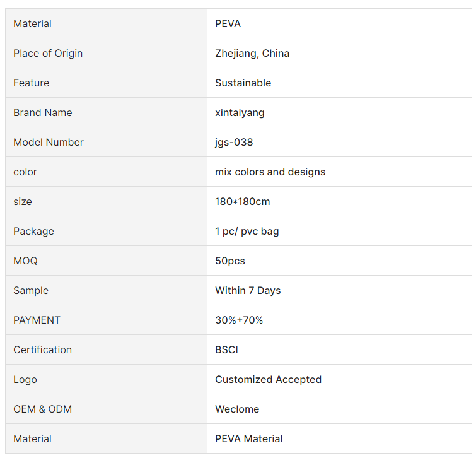Click the Brand Name label
Image resolution: width=476 pixels, height=458 pixels.
pyautogui.click(x=42, y=113)
